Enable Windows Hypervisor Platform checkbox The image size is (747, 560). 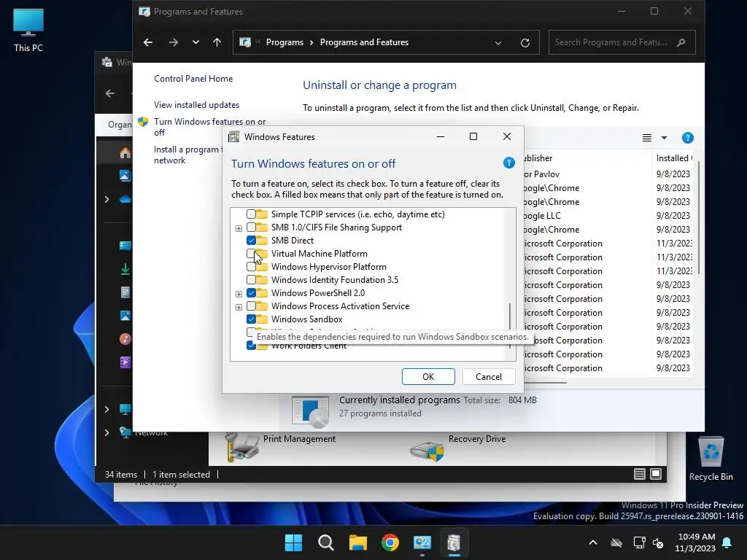coord(251,267)
